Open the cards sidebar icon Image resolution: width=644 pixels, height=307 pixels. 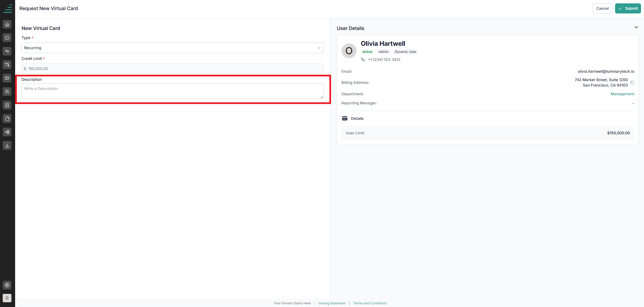(x=7, y=78)
